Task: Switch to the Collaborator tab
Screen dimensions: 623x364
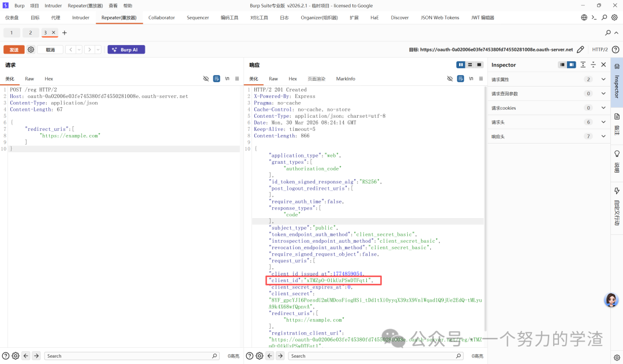Action: (162, 17)
